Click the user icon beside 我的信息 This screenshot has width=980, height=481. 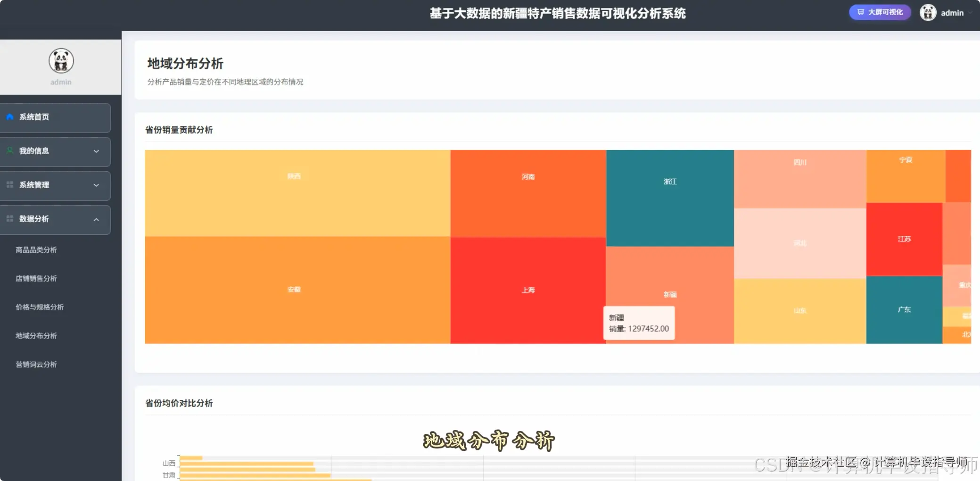9,151
